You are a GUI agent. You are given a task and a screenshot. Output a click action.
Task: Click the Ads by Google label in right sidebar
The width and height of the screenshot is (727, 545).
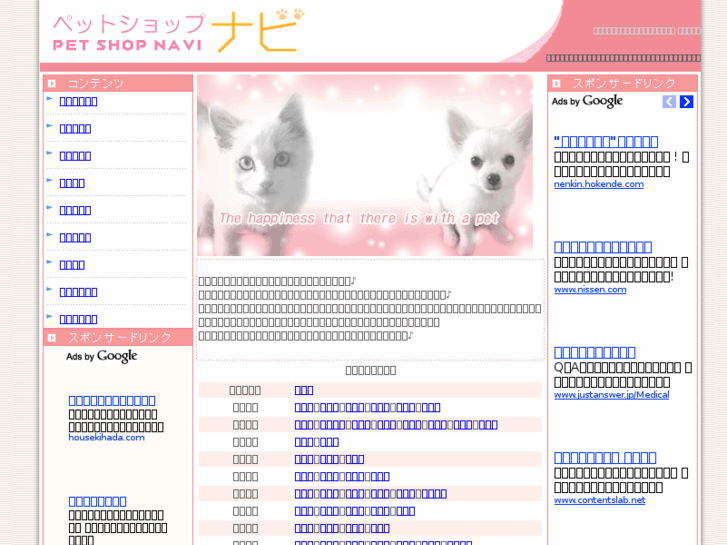(587, 101)
